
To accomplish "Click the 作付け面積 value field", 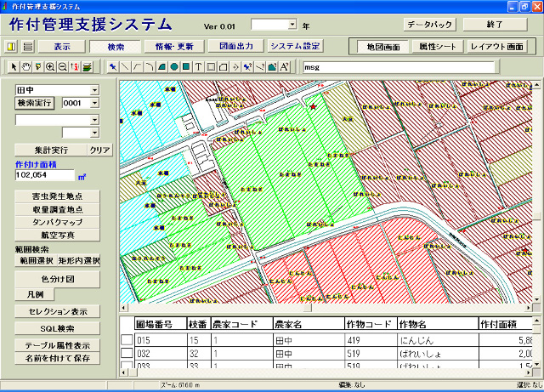I will [x=44, y=174].
